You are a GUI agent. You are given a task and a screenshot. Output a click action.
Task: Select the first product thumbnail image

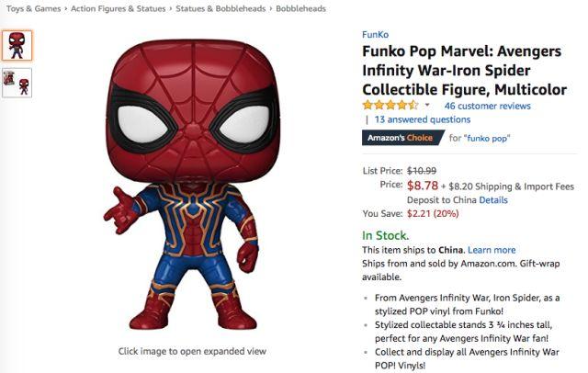click(17, 45)
